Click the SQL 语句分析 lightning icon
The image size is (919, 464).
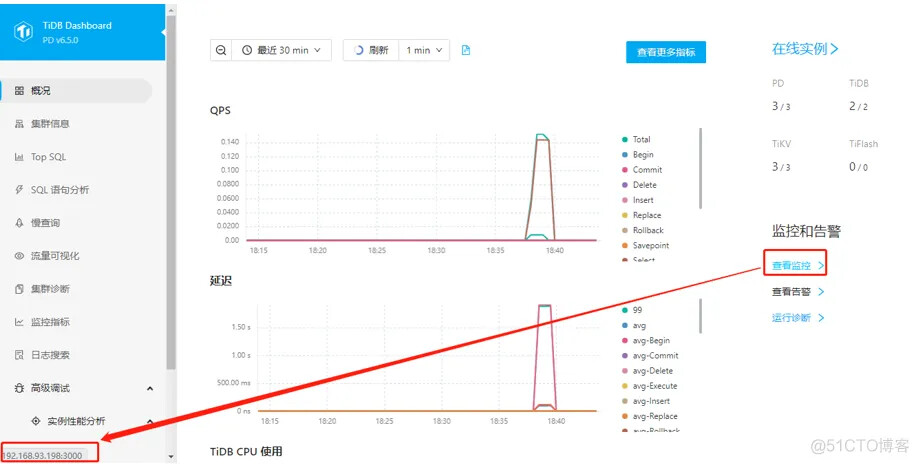pos(19,190)
